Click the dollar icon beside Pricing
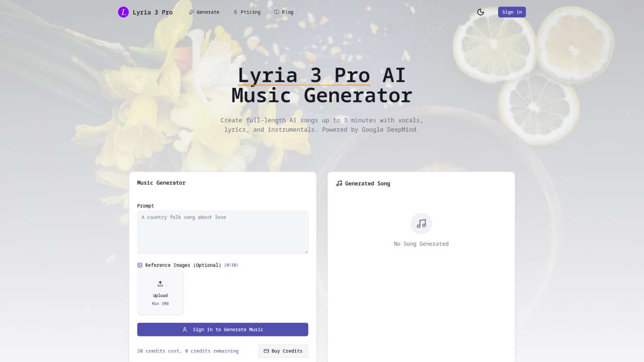Viewport: 644px width, 362px height. (x=235, y=12)
